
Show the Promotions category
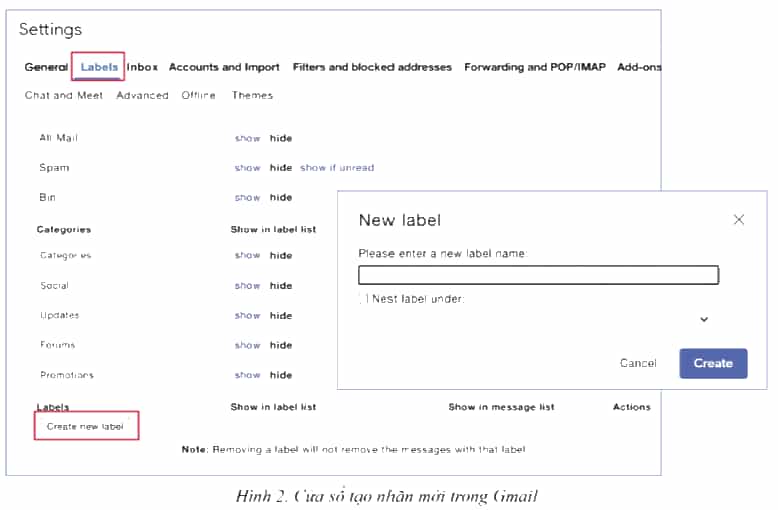[248, 375]
